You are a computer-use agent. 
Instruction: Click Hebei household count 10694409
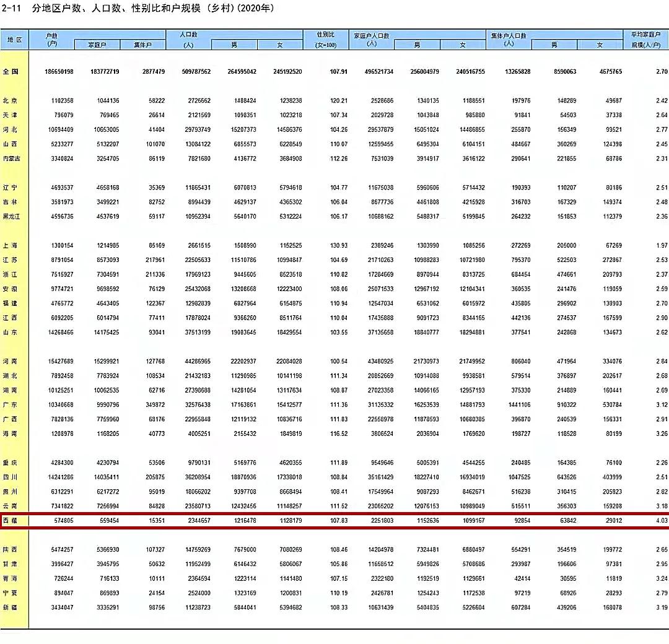point(61,130)
